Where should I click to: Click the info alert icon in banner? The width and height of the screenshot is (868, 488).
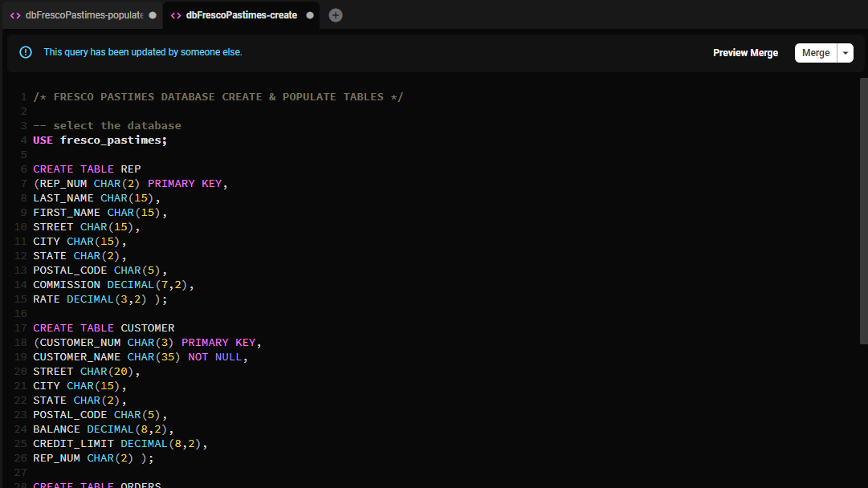click(26, 52)
